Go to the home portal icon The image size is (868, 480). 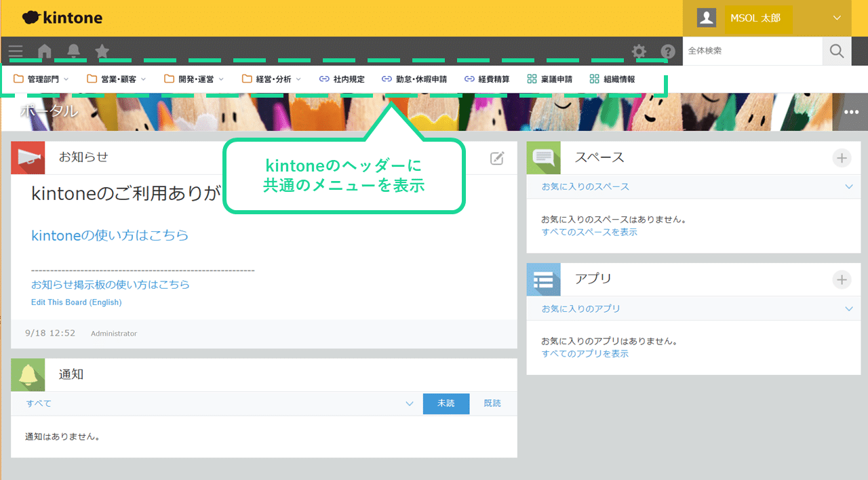45,51
